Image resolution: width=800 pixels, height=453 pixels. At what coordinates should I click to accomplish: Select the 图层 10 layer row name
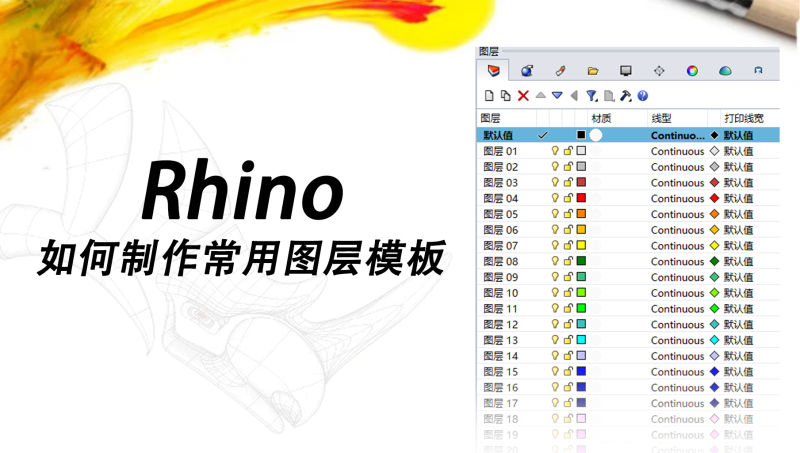tap(501, 293)
